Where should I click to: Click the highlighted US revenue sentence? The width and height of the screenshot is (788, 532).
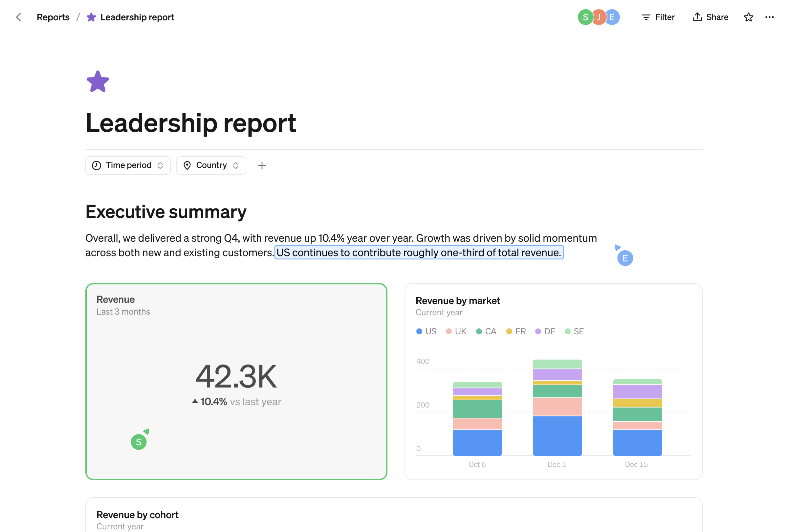419,253
